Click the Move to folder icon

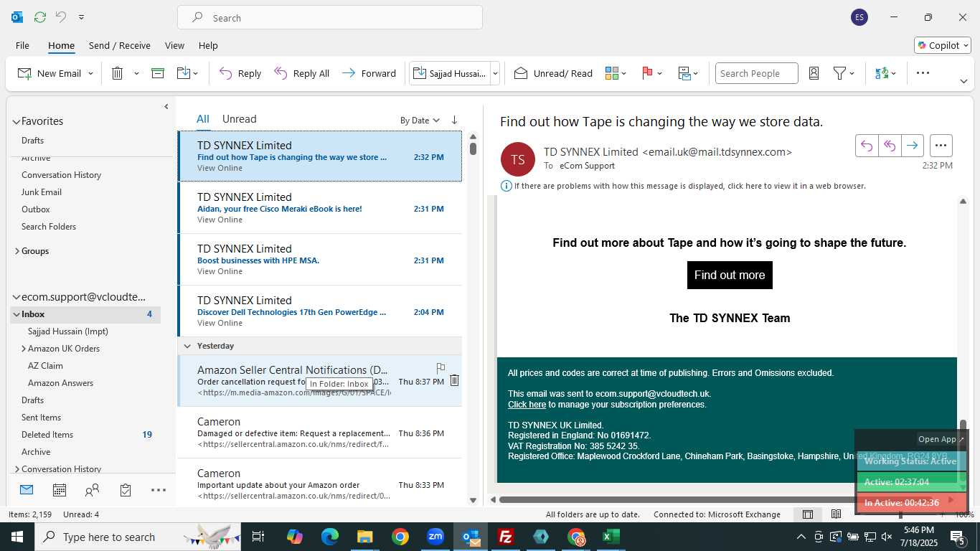coord(183,73)
